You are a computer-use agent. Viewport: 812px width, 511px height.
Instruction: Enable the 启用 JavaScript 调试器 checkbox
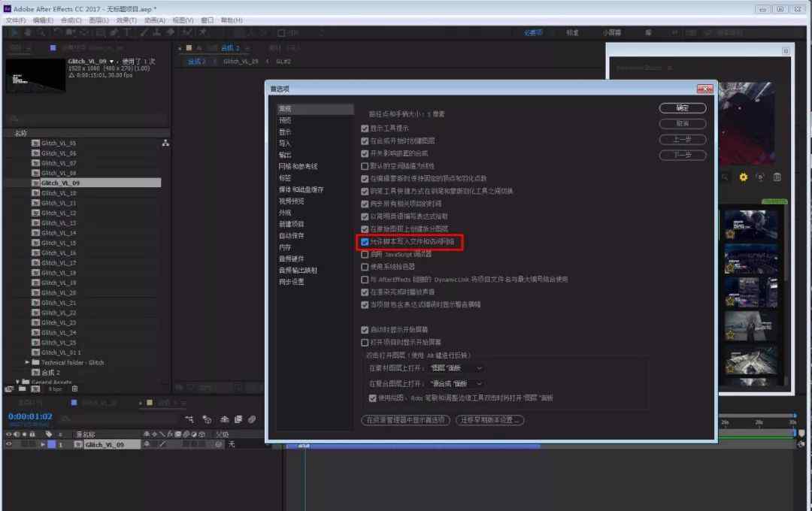tap(365, 255)
